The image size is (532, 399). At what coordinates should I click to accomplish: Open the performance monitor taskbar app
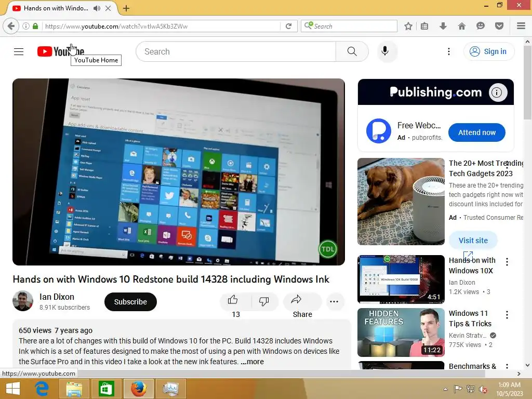click(x=170, y=389)
